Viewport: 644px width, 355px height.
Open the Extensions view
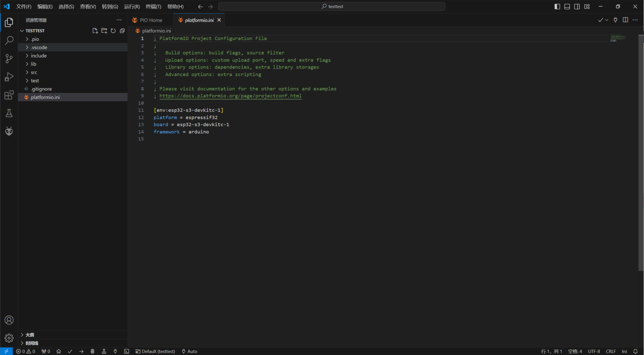tap(9, 95)
